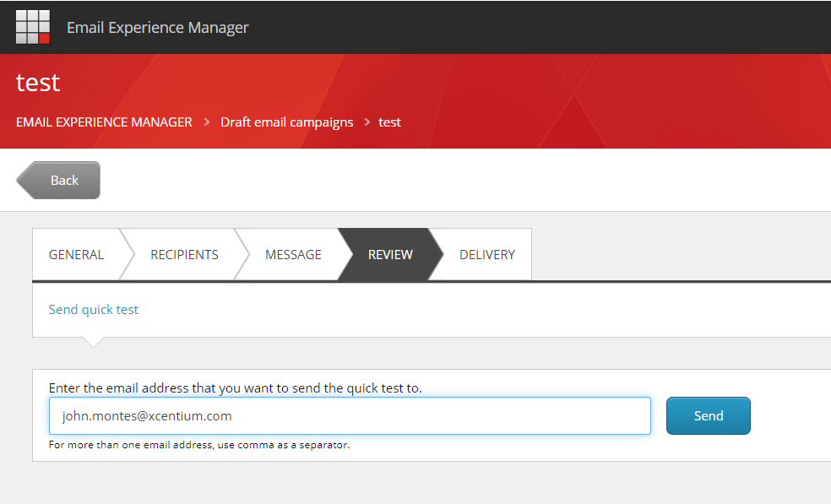Click the comma separator hint text
The width and height of the screenshot is (831, 504).
click(x=199, y=445)
